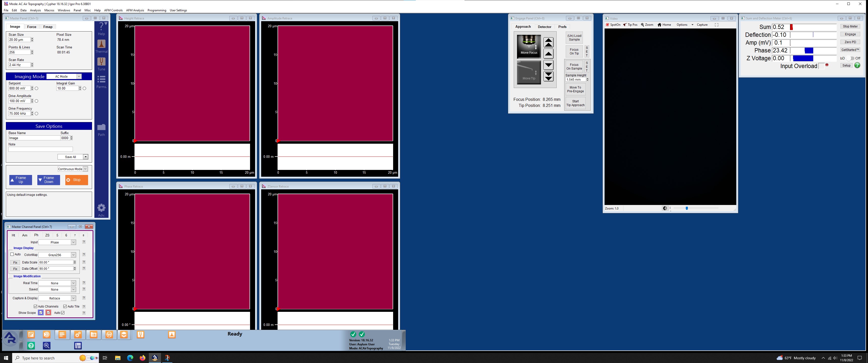Click the Zero PD button
This screenshot has width=868, height=363.
click(x=850, y=42)
